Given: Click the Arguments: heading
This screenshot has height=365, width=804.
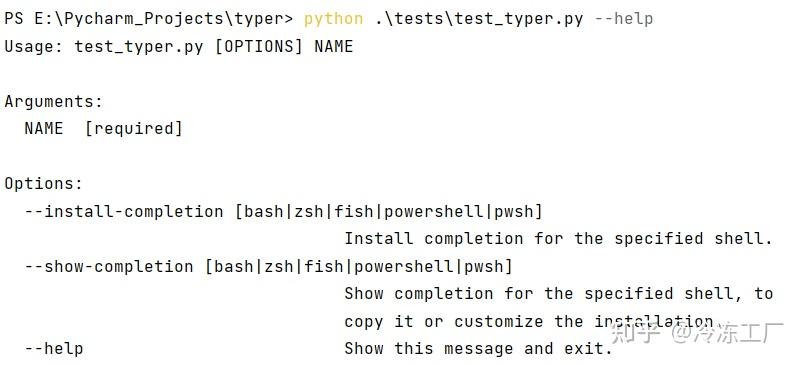Looking at the screenshot, I should (54, 102).
